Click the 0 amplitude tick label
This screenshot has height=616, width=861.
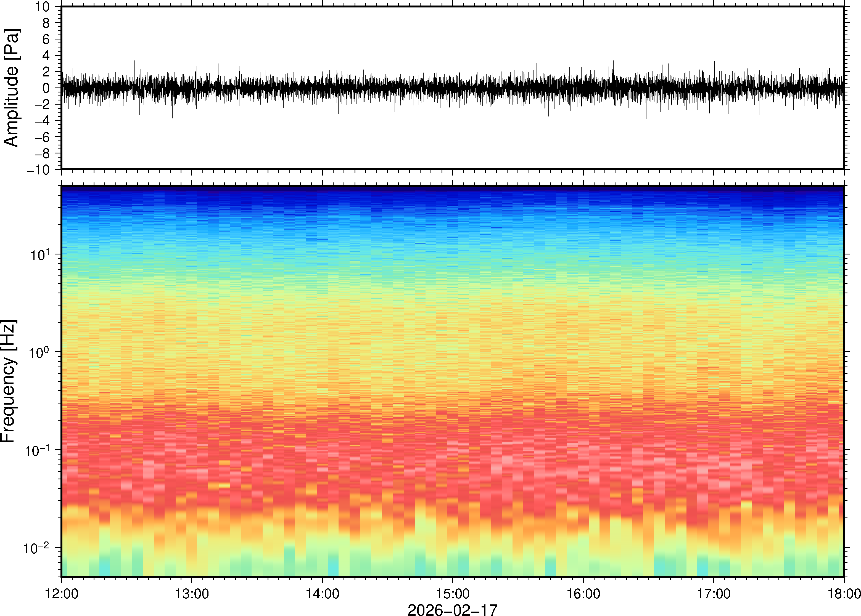[x=46, y=88]
